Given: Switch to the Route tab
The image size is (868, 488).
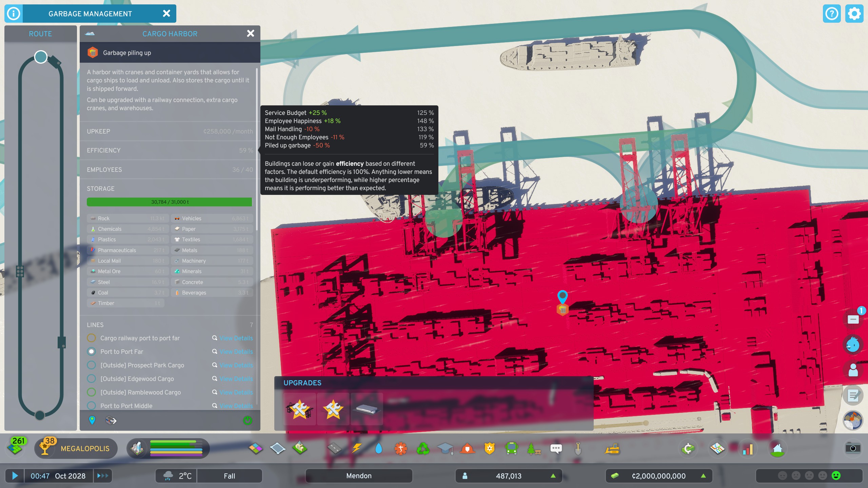Looking at the screenshot, I should (x=40, y=34).
